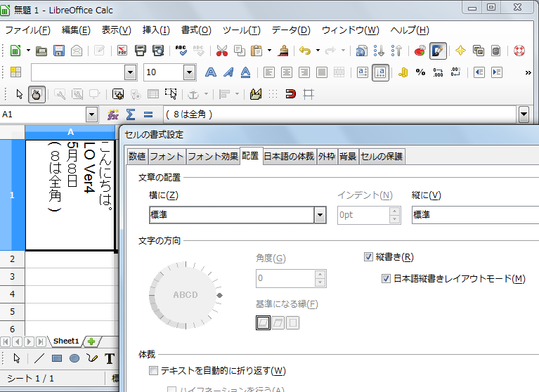Select the Sheet1 sheet tab
Viewport: 539px width, 392px height.
(x=65, y=341)
